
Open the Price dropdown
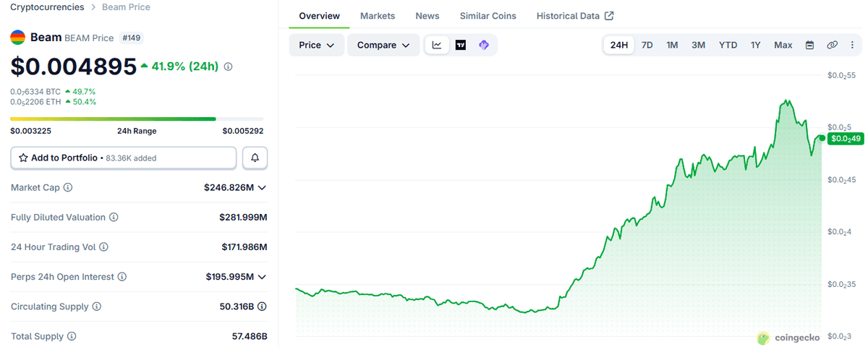[316, 45]
